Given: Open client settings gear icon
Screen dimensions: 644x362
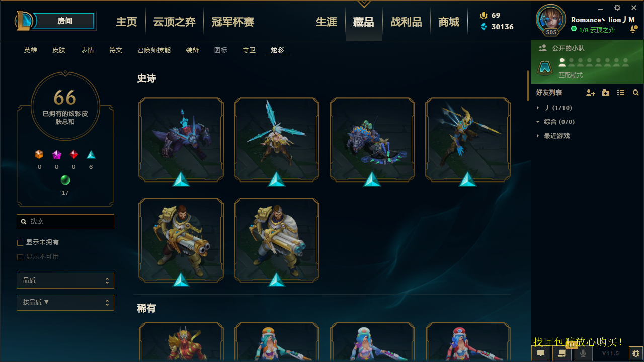Looking at the screenshot, I should point(617,8).
